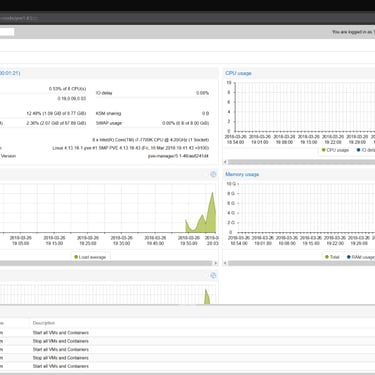
Task: Click the search field in the top bar
Action: click(7, 32)
